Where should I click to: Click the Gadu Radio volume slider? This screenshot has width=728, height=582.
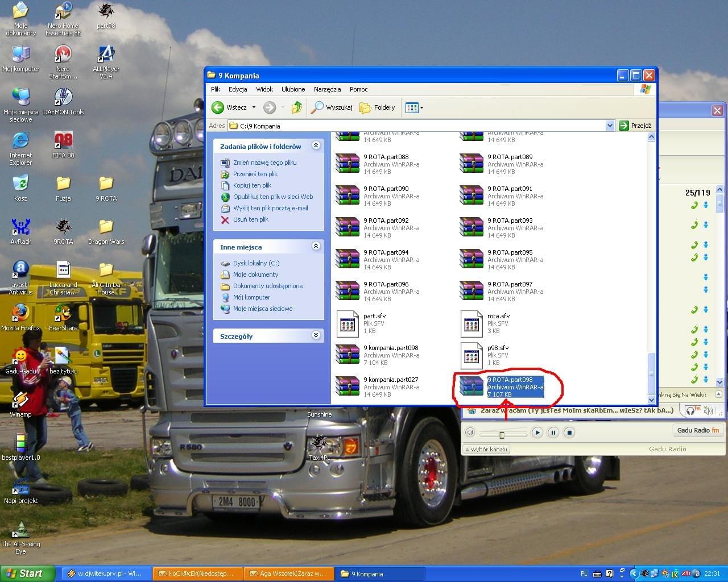tap(502, 435)
